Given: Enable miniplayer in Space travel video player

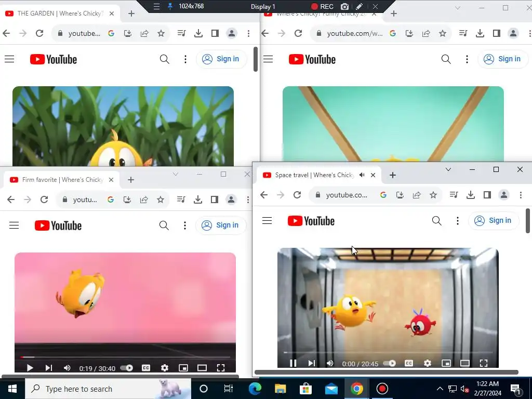Looking at the screenshot, I should 446,363.
